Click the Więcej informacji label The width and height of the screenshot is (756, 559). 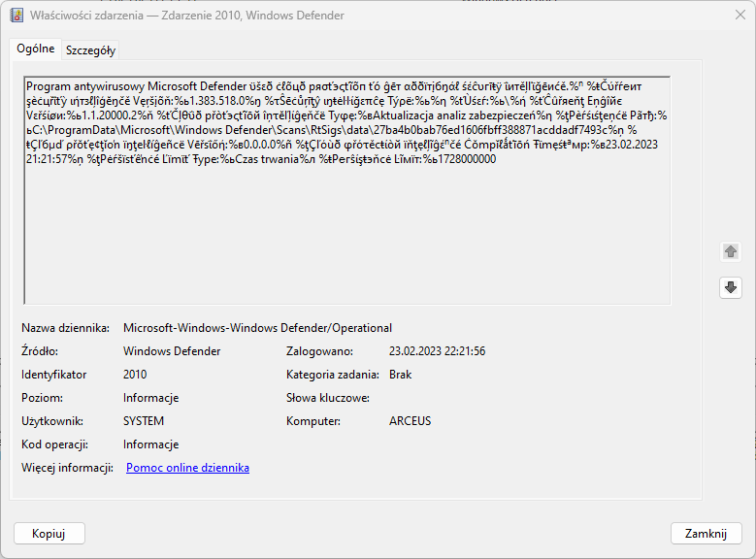coord(68,468)
